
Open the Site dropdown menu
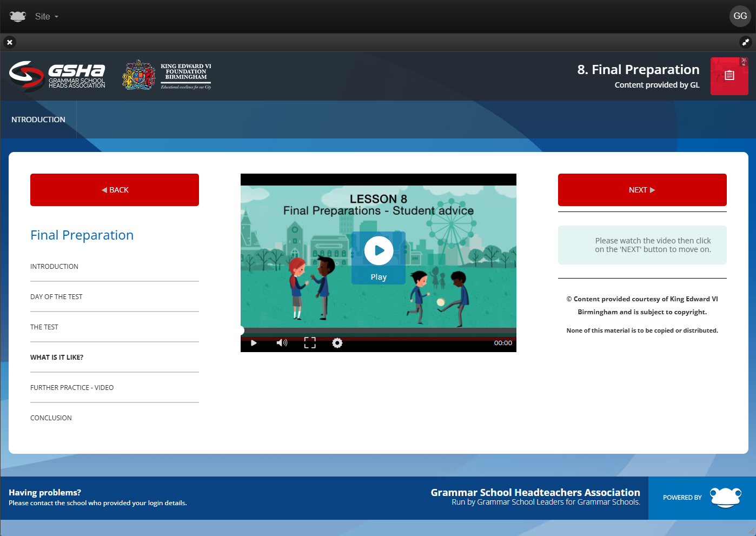point(47,16)
